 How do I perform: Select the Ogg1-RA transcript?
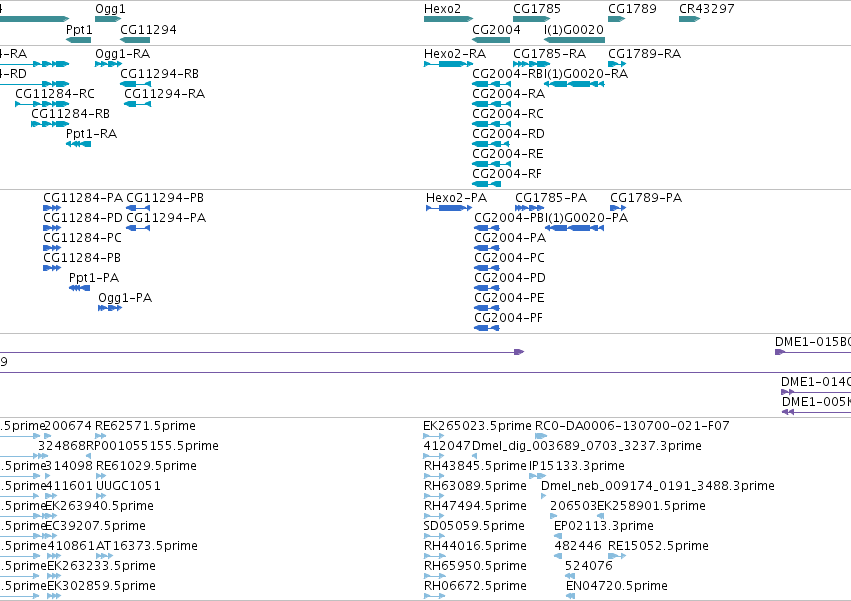pyautogui.click(x=109, y=64)
